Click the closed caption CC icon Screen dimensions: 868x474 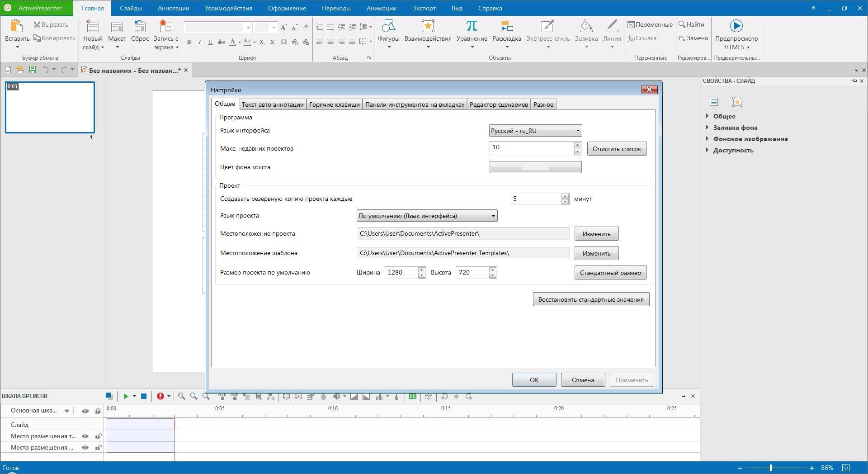click(413, 396)
